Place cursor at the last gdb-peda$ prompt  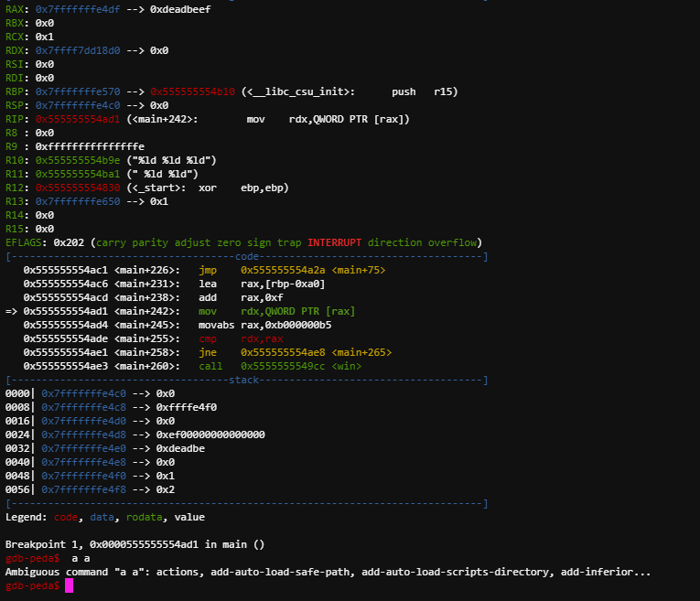click(x=33, y=586)
